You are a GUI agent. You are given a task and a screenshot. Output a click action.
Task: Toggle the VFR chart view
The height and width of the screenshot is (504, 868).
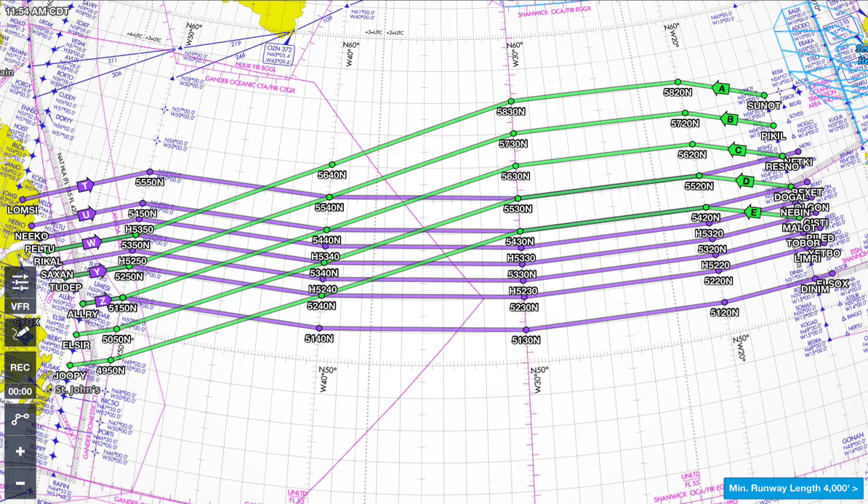pos(20,306)
